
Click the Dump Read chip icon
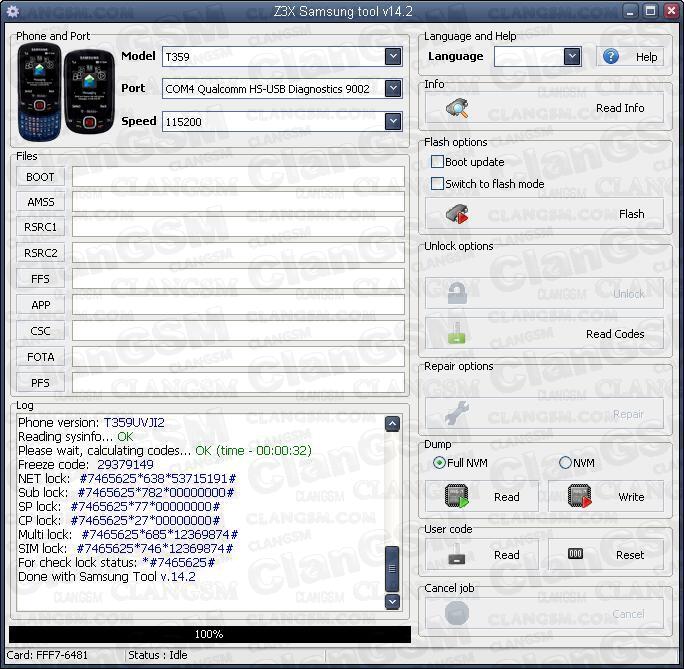pos(457,496)
